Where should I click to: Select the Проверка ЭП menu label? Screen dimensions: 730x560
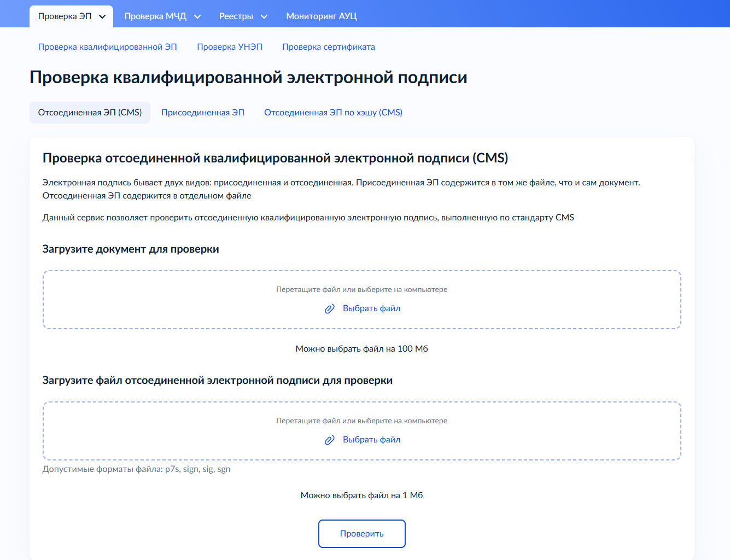(x=65, y=16)
